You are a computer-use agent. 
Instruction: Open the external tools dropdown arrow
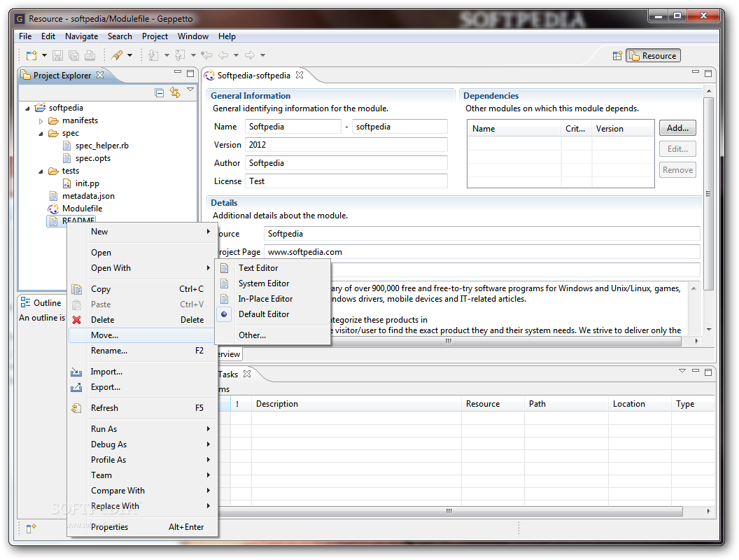(x=129, y=55)
